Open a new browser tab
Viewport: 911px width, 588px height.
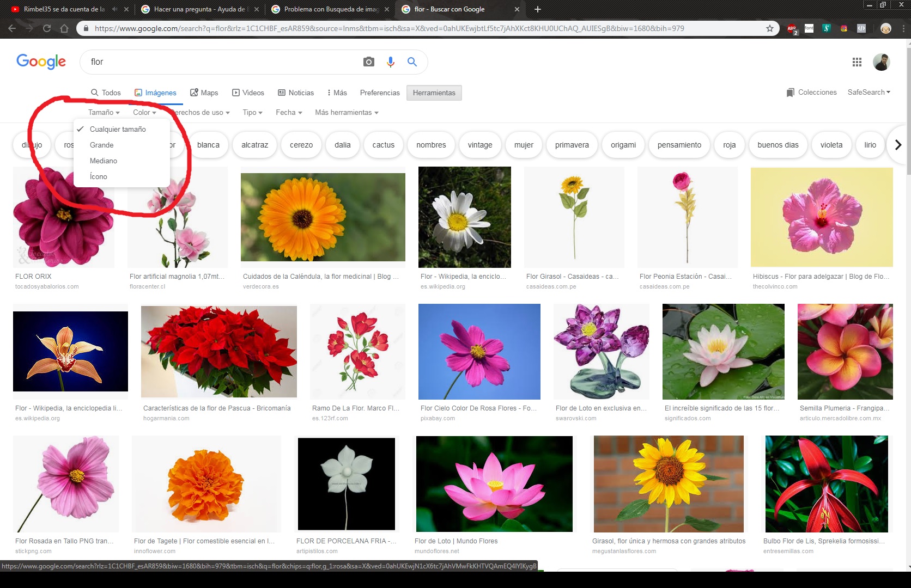(537, 9)
